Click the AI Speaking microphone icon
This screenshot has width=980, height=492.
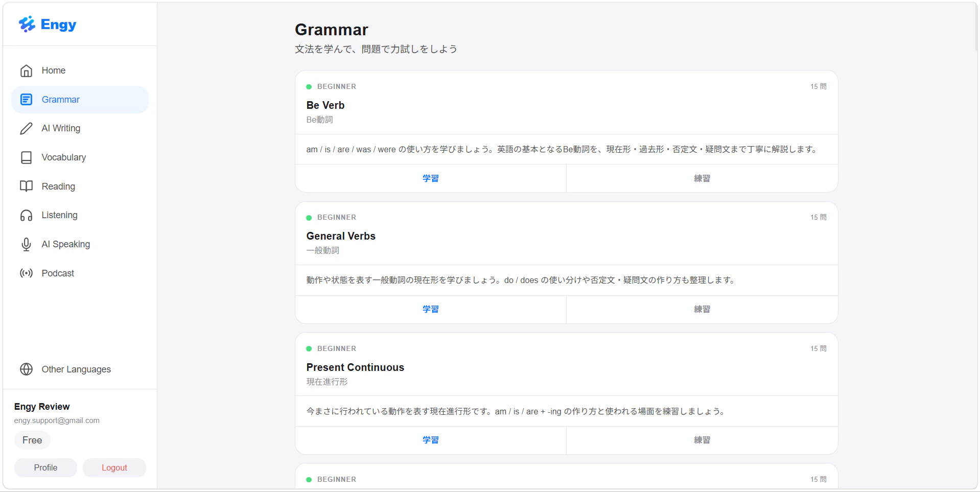pos(26,244)
